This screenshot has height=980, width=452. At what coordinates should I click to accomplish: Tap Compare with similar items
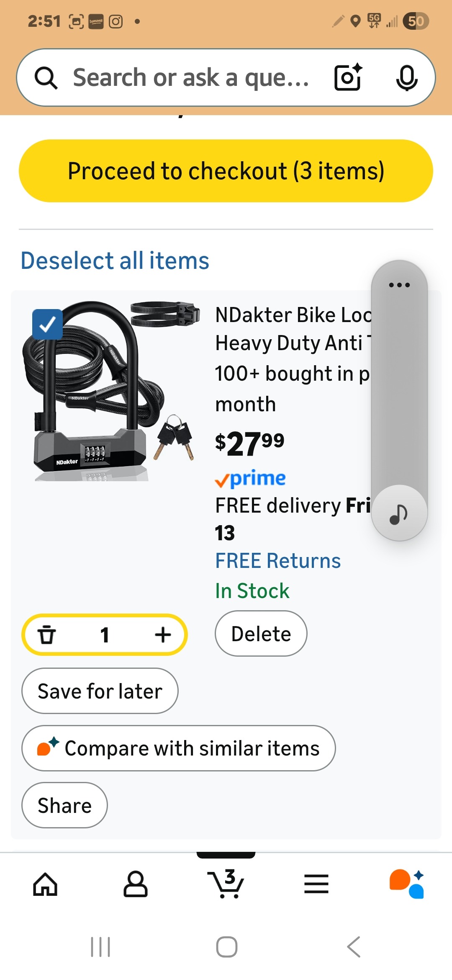(179, 748)
